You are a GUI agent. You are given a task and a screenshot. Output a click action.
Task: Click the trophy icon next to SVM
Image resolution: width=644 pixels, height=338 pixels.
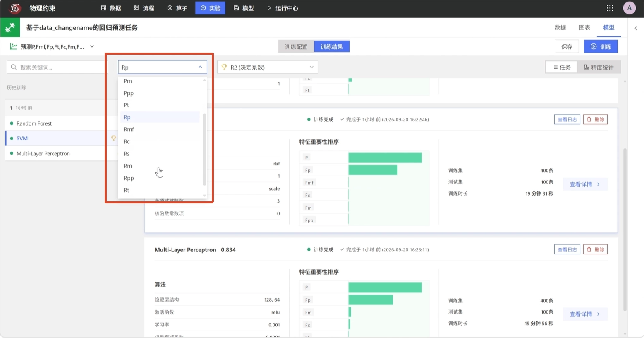113,138
